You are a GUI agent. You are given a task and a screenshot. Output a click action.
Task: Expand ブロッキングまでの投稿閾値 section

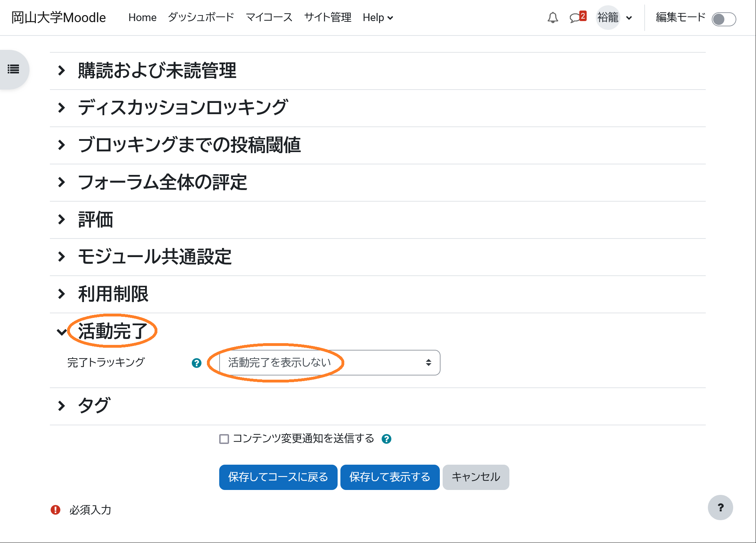pyautogui.click(x=61, y=145)
